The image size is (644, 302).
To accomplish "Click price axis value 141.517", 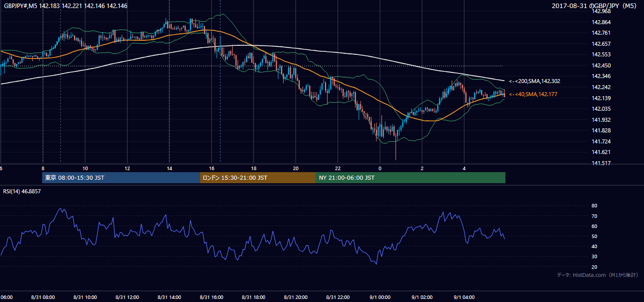I will [602, 163].
